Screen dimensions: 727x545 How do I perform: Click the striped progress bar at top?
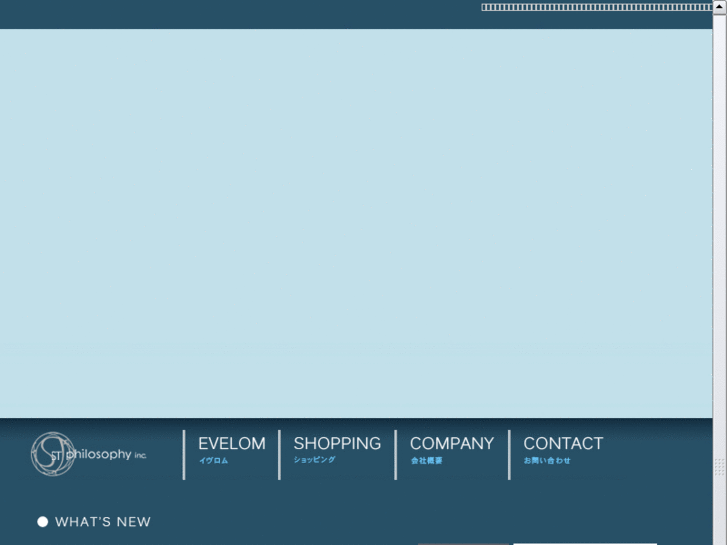point(597,7)
